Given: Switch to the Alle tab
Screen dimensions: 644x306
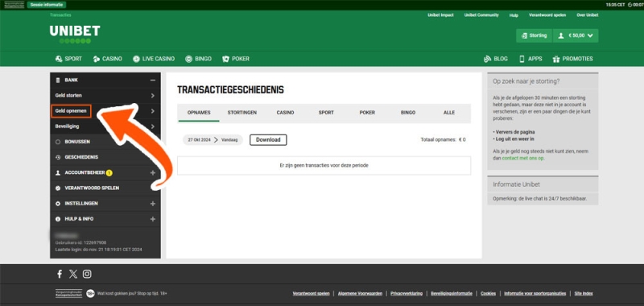Looking at the screenshot, I should 449,113.
